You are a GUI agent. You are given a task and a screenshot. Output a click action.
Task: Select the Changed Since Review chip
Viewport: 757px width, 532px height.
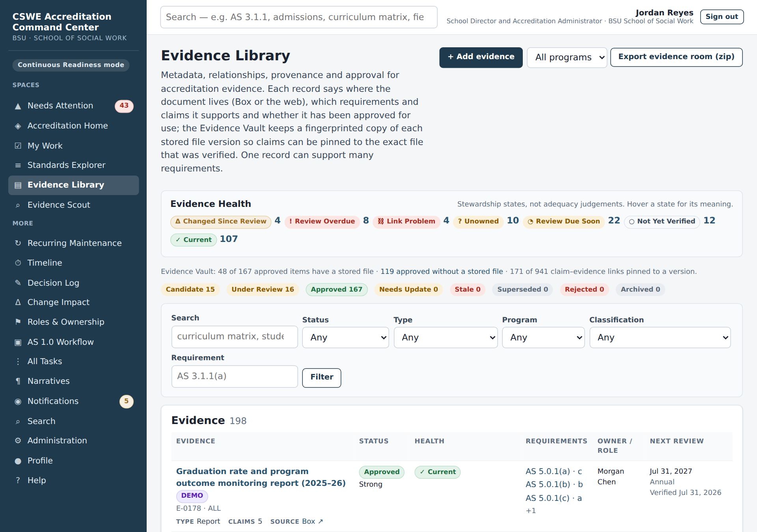[221, 221]
